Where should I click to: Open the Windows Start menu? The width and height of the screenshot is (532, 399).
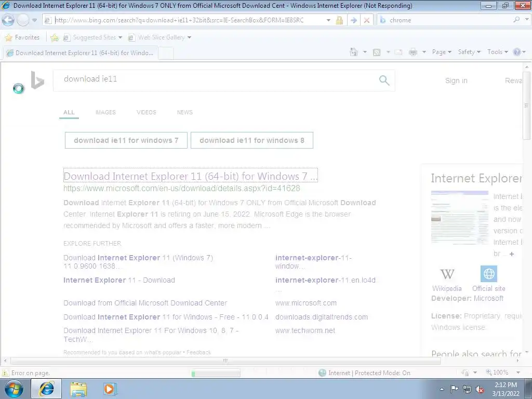pyautogui.click(x=14, y=389)
